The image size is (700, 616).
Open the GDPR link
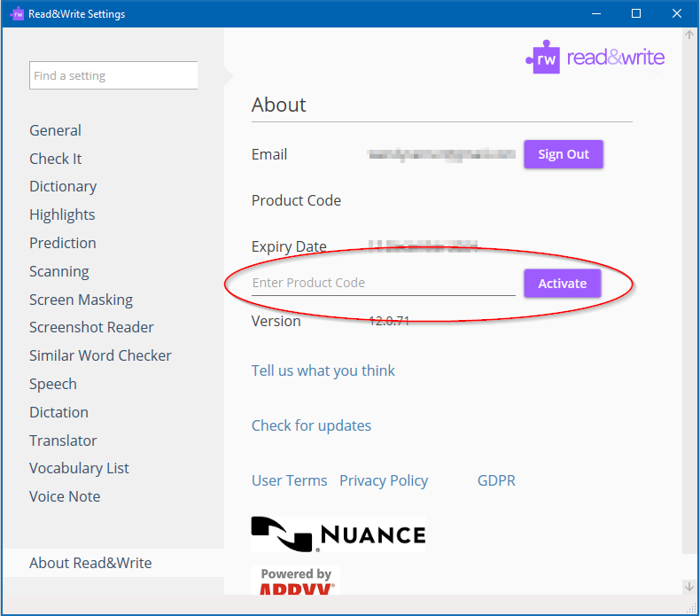click(496, 480)
